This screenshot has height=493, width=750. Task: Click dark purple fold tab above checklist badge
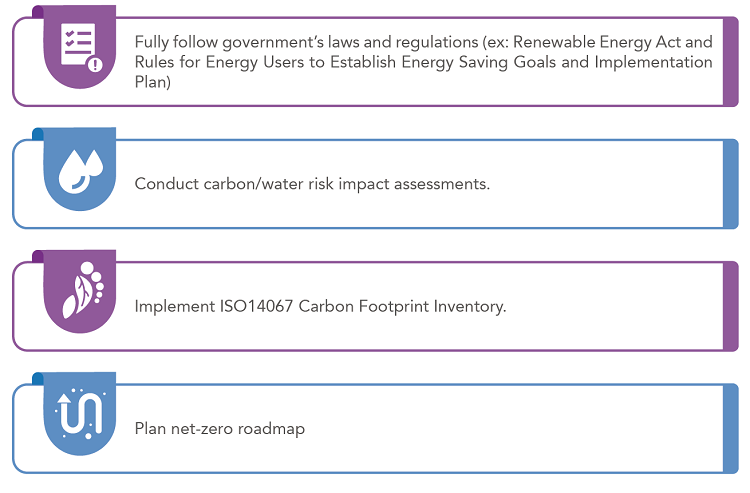point(38,12)
